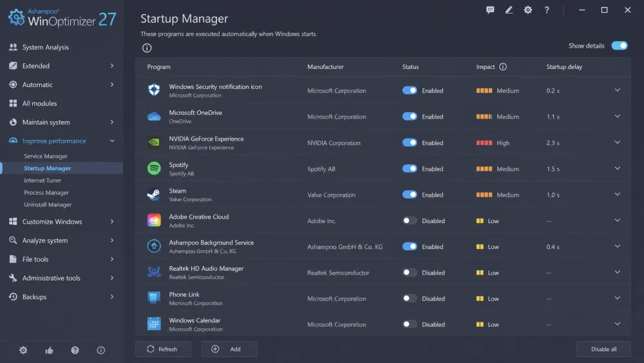Expand details for Windows Security notification icon
The image size is (644, 363).
tap(618, 90)
